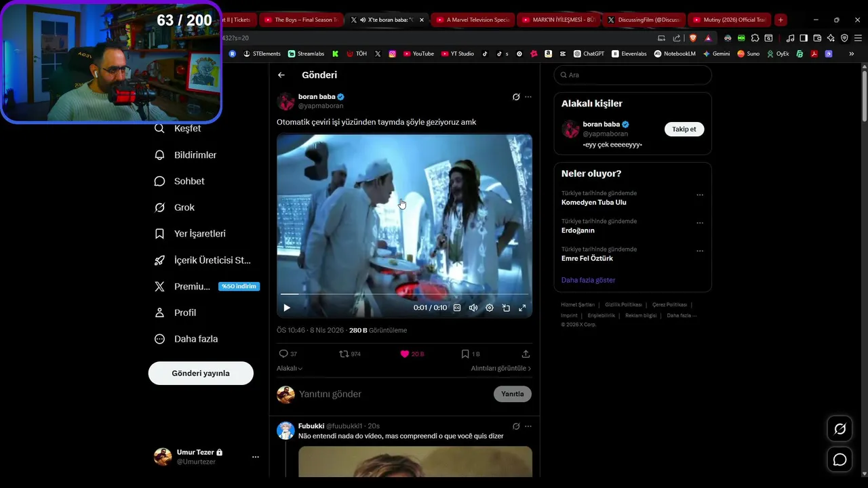The image size is (868, 488).
Task: Open Streamlabs bookmark
Action: [x=306, y=54]
